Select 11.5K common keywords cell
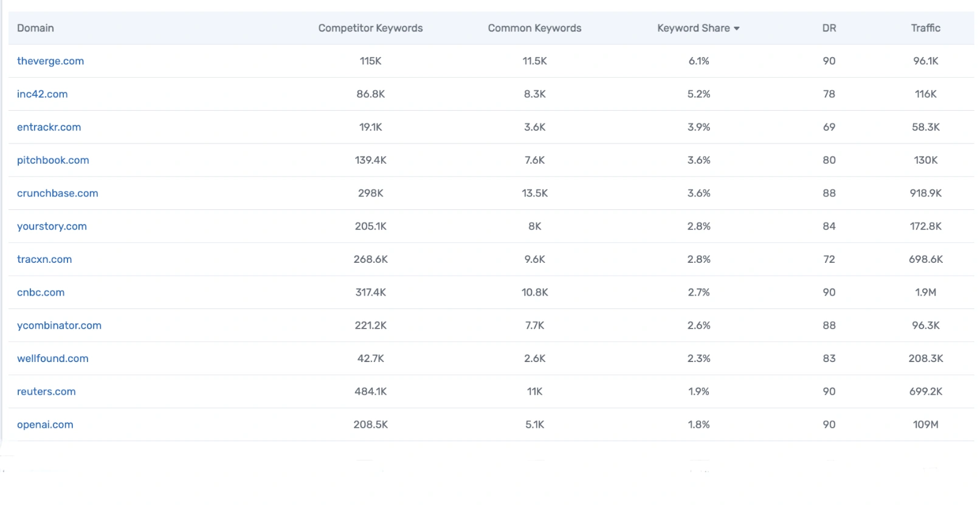The image size is (980, 505). [x=534, y=61]
